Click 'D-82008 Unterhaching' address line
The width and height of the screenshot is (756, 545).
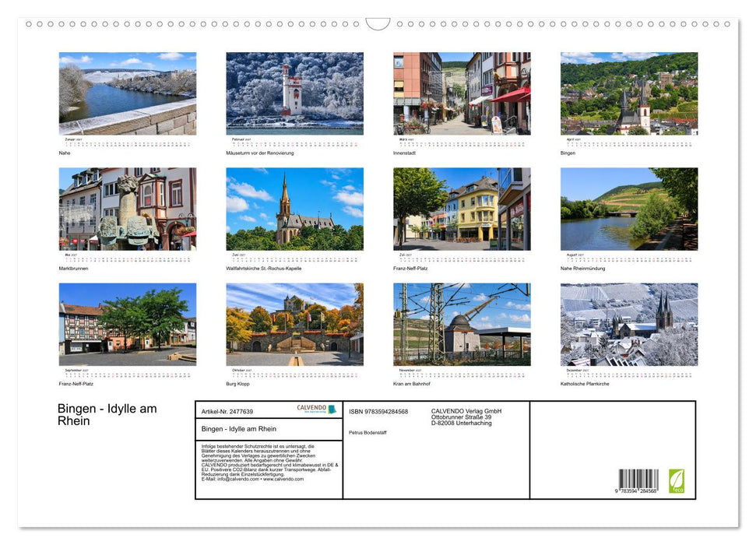point(462,423)
